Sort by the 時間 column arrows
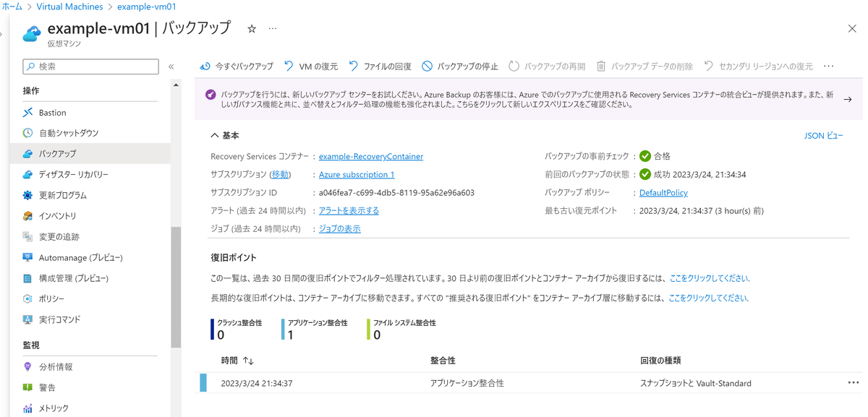Viewport: 868px width, 417px height. (x=248, y=361)
